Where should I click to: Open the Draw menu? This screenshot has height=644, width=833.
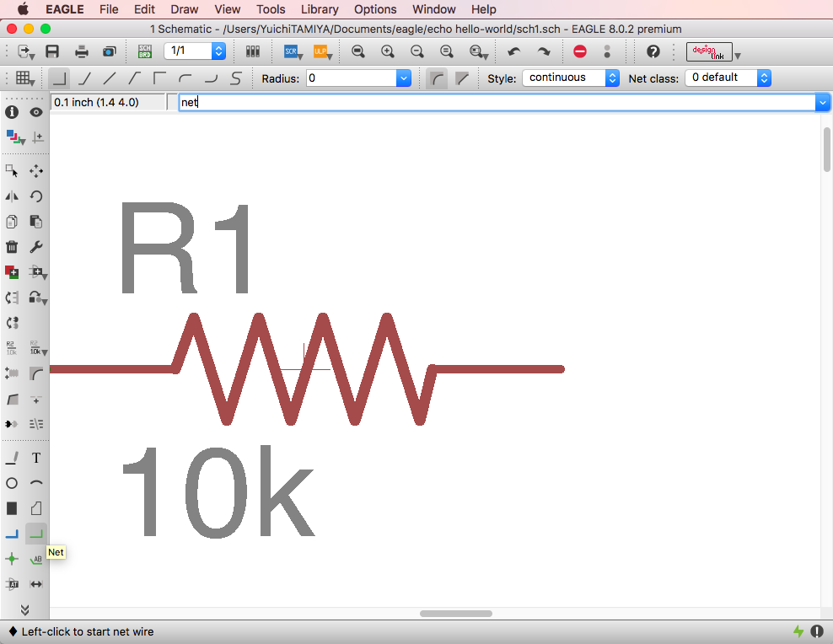point(185,9)
